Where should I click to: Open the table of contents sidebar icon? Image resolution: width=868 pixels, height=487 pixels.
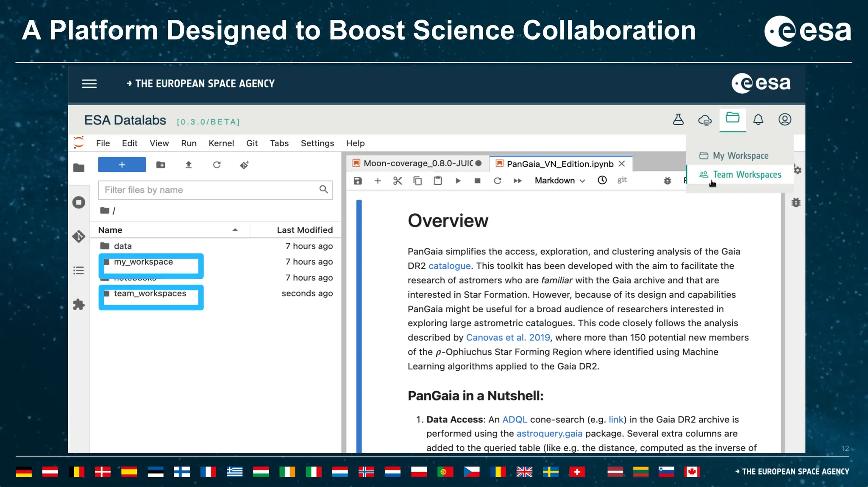coord(79,270)
